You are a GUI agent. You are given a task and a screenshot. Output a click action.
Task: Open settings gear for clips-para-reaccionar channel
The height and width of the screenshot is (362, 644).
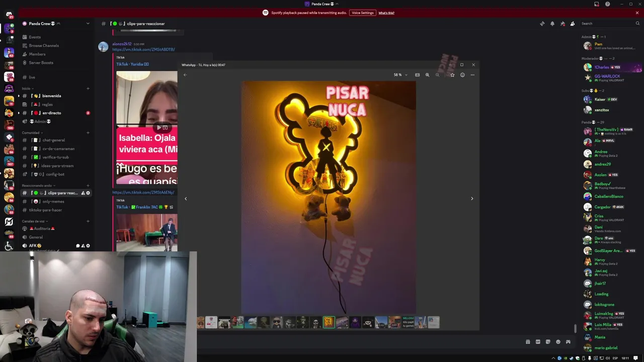[88, 193]
